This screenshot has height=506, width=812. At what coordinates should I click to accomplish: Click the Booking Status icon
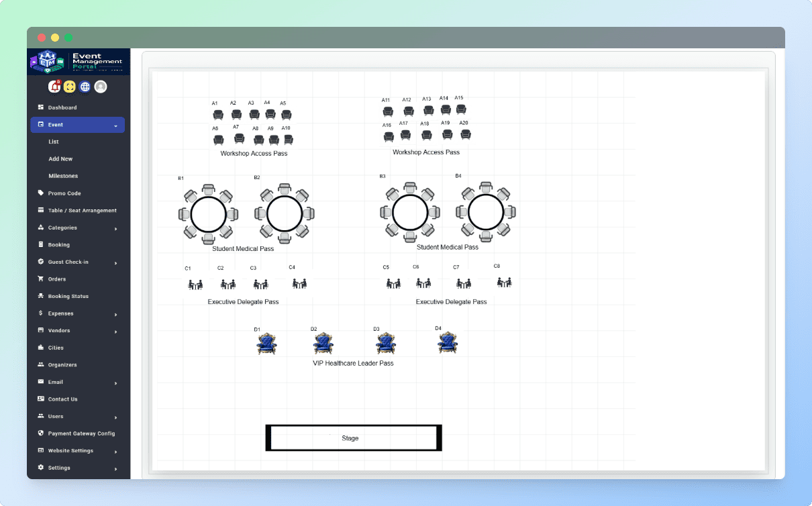[x=41, y=296]
